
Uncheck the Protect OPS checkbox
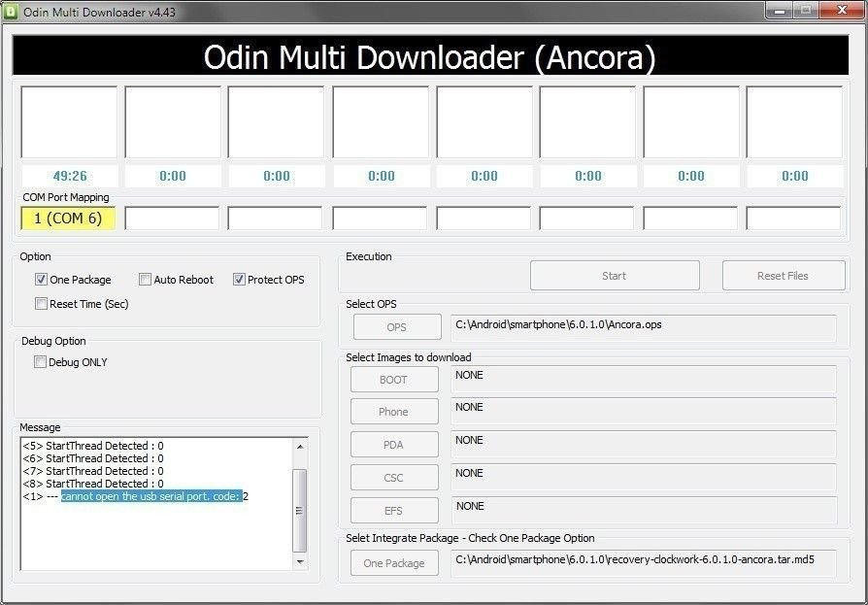tap(239, 280)
